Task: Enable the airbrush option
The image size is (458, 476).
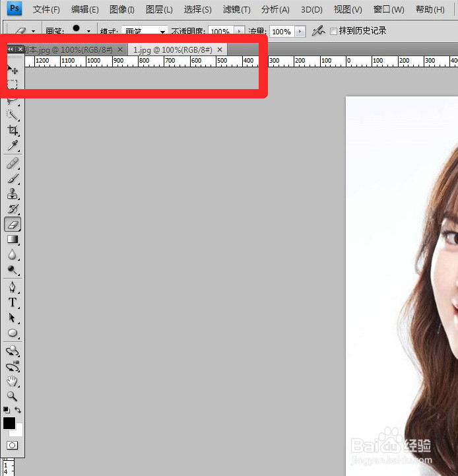Action: [318, 31]
